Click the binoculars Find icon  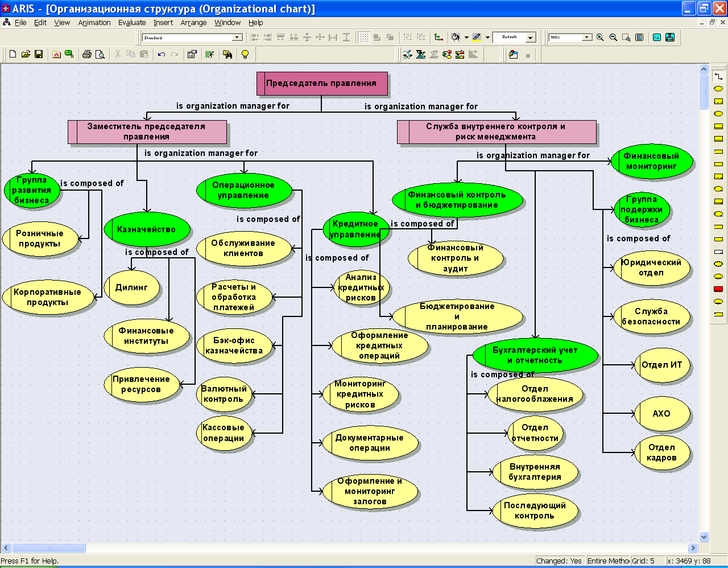227,54
